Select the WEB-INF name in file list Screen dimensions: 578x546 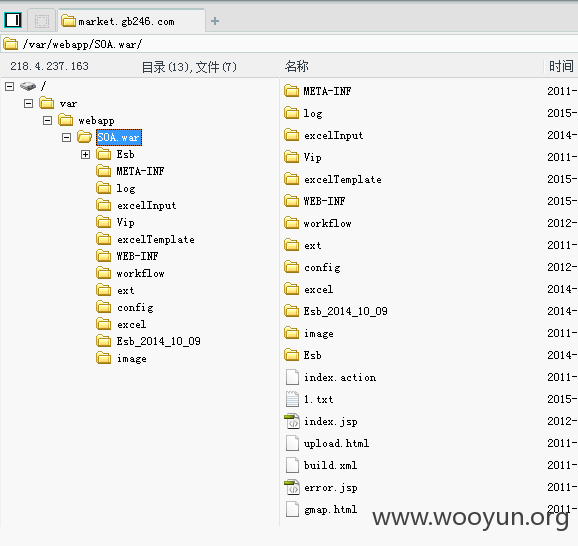pyautogui.click(x=324, y=201)
